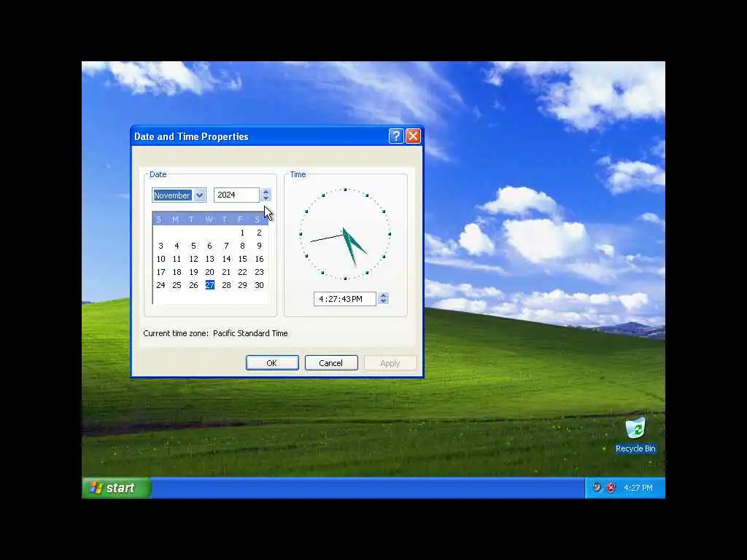The height and width of the screenshot is (560, 747).
Task: Choose day 6 in the calendar
Action: [209, 246]
